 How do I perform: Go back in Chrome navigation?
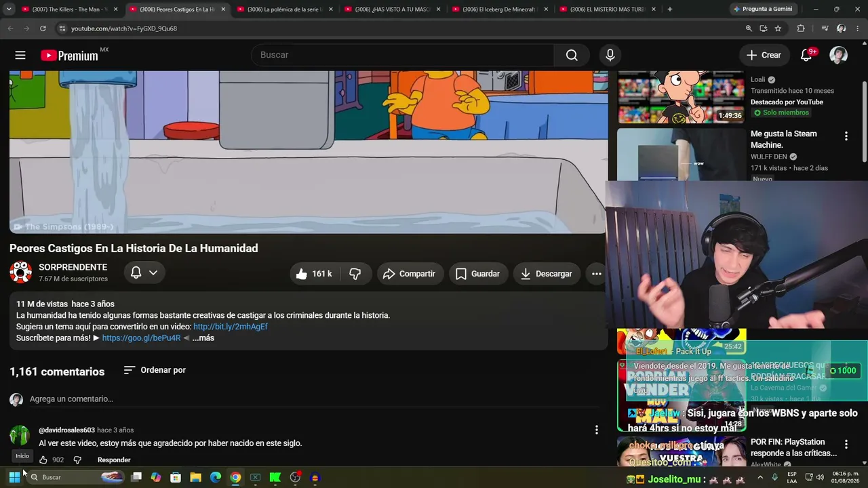[10, 28]
